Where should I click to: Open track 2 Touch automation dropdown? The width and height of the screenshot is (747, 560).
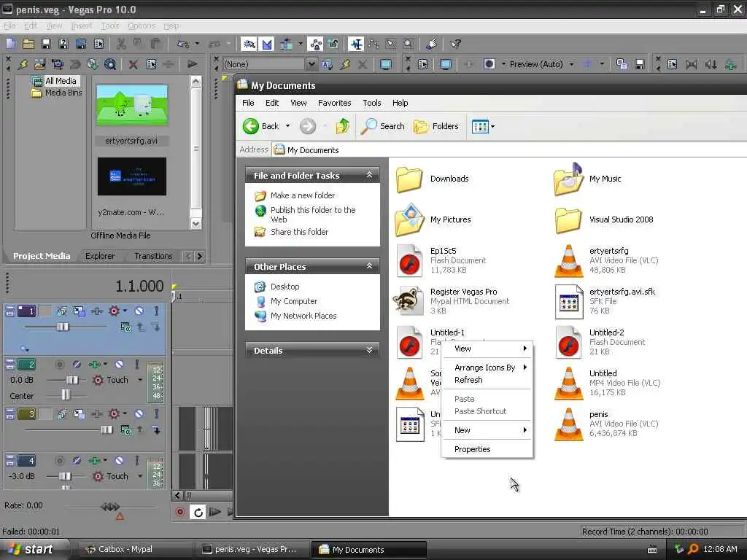click(x=140, y=380)
